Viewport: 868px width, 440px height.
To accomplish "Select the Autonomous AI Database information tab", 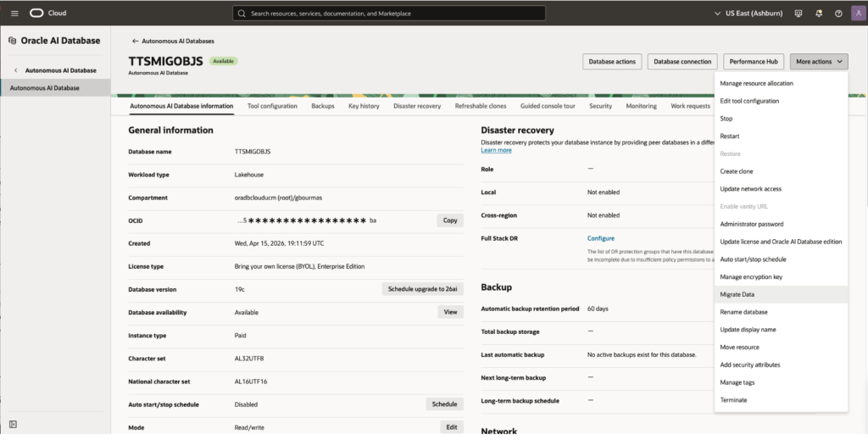I will 181,106.
